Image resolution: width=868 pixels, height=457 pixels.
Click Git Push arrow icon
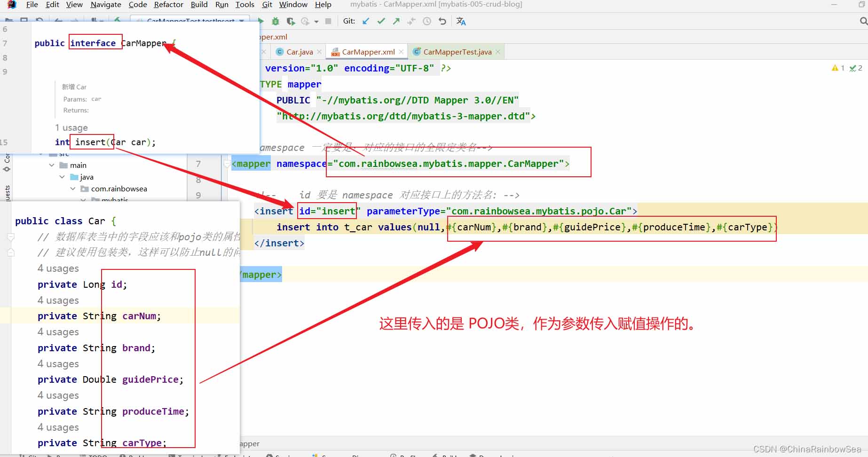click(x=396, y=21)
